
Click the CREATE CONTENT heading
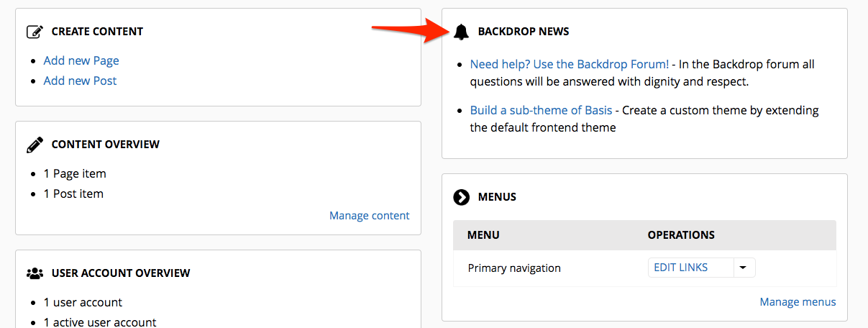point(97,32)
